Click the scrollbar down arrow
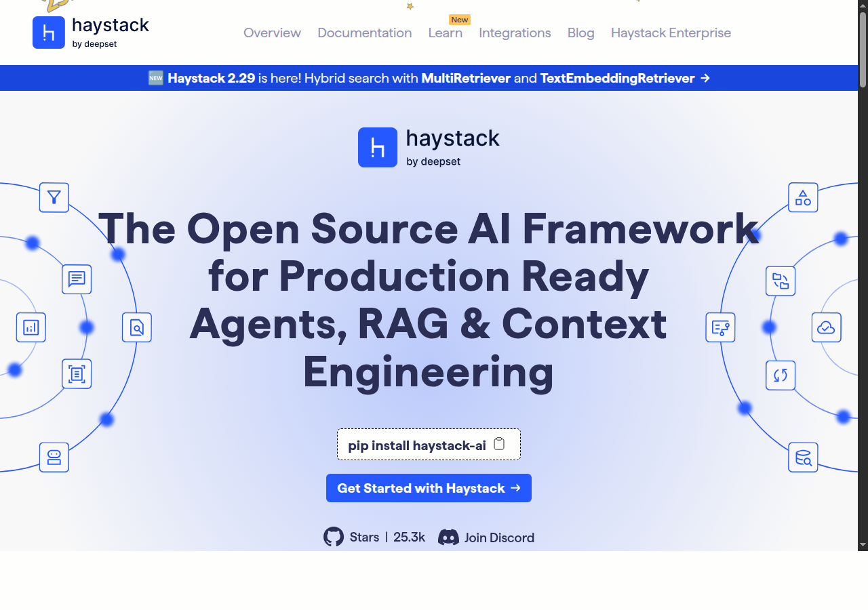The height and width of the screenshot is (610, 868). [863, 544]
